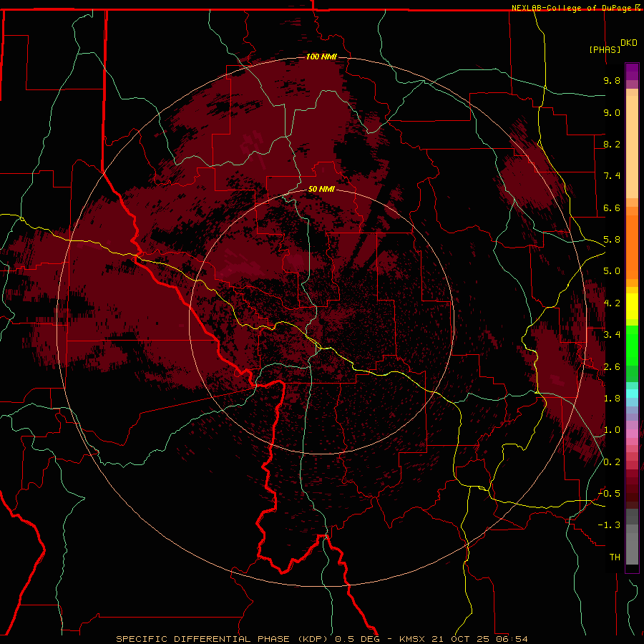The height and width of the screenshot is (644, 644).
Task: Select the yellow band of the color bar
Action: [632, 306]
